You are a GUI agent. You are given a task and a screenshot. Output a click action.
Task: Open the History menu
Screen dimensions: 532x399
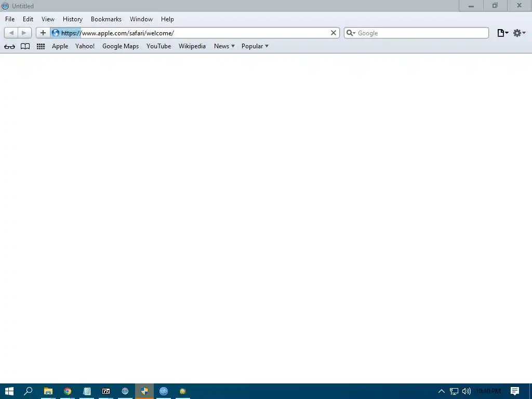click(73, 19)
